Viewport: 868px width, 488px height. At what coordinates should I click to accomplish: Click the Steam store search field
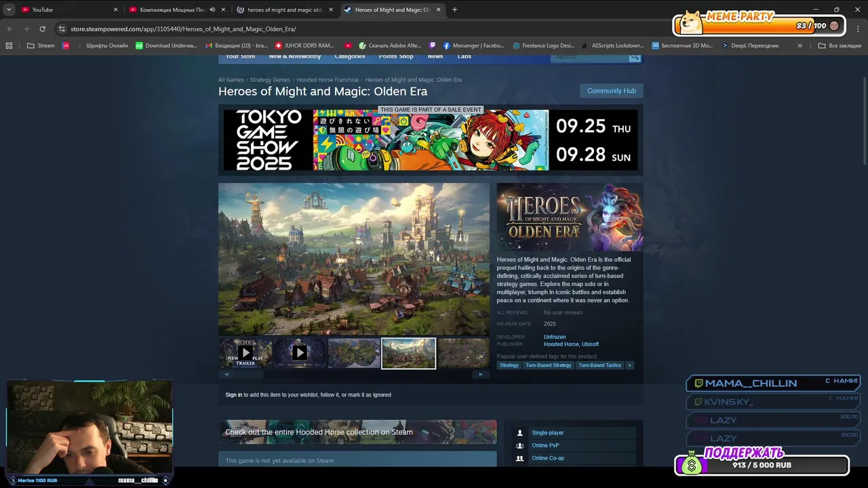point(590,57)
